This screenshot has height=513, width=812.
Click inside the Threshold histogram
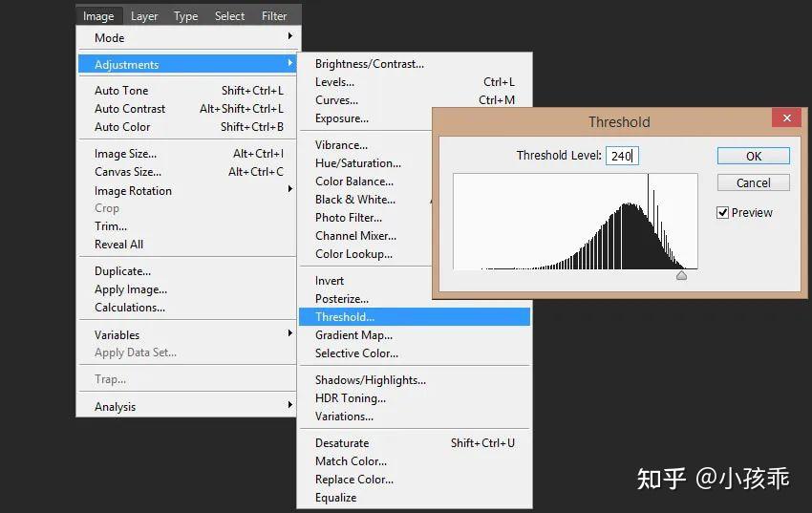click(575, 221)
